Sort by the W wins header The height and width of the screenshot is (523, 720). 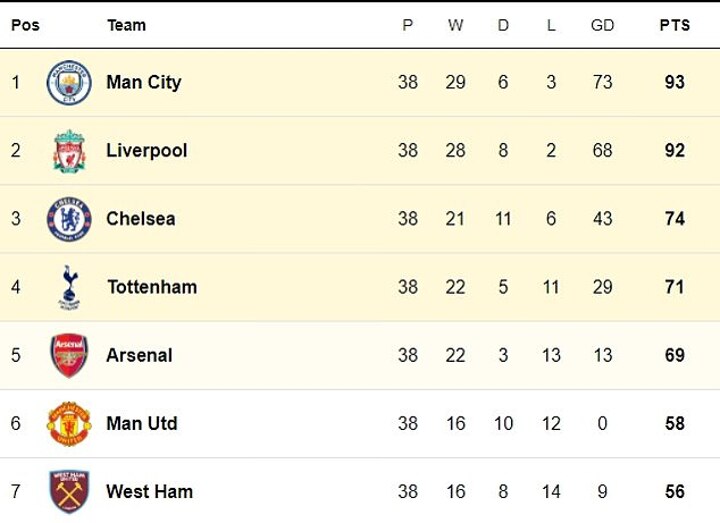(455, 25)
